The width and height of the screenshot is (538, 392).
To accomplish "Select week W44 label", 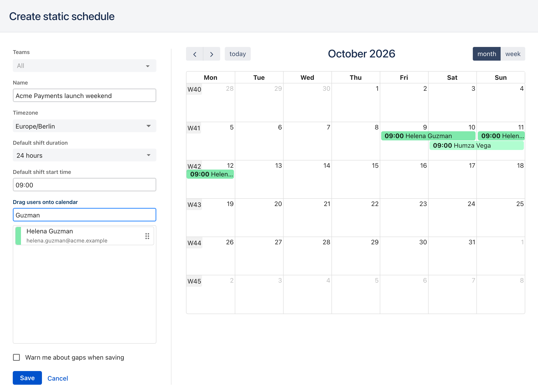I will (x=194, y=243).
